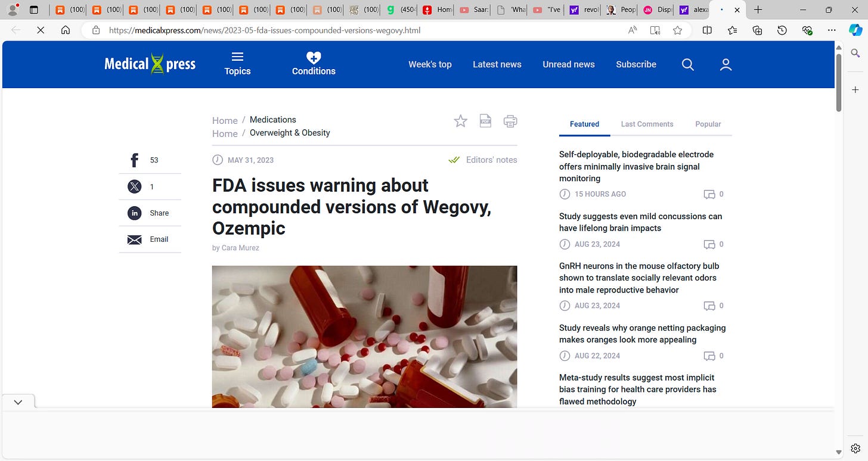Open orange netting packaging article
This screenshot has width=868, height=461.
tap(642, 334)
